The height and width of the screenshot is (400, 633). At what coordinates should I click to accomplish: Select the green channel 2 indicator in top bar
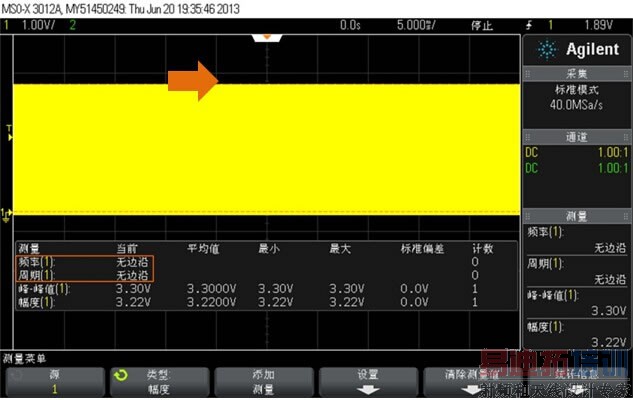(x=73, y=25)
